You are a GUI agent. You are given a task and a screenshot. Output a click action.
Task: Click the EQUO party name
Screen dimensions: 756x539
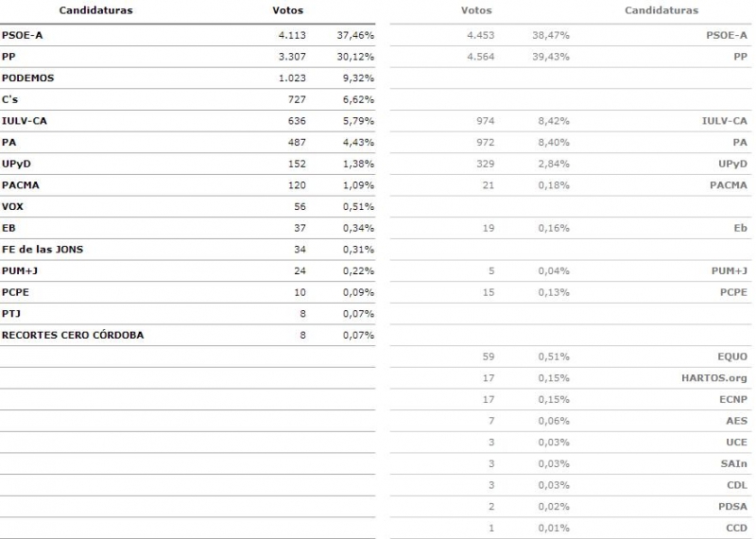[731, 356]
